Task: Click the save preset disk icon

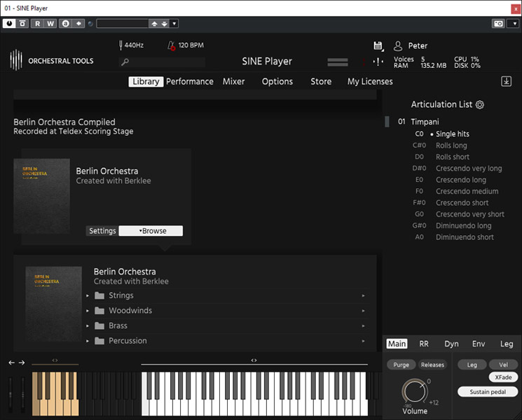Action: pos(378,46)
